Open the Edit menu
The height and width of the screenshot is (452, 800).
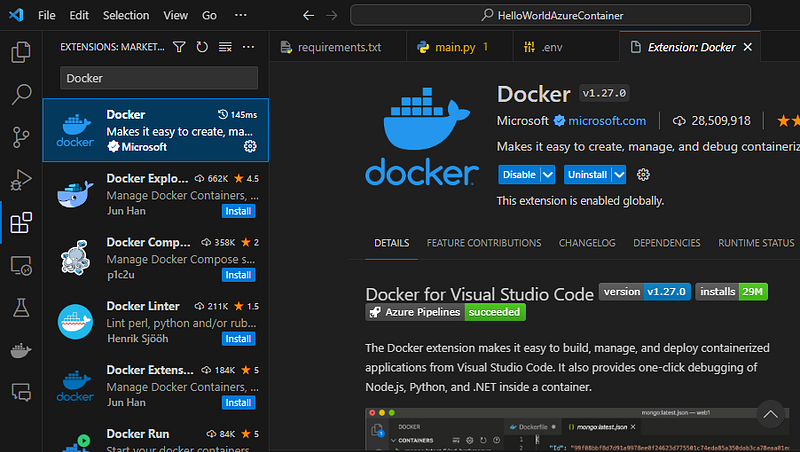[x=79, y=15]
